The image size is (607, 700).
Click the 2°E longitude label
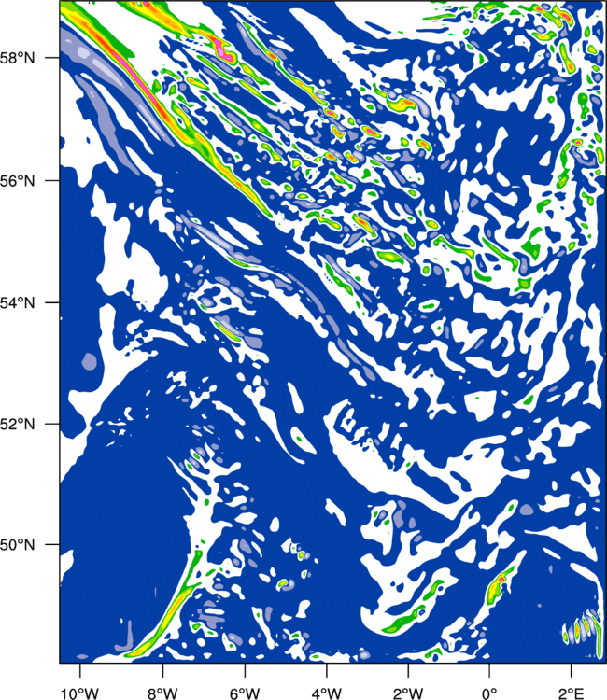572,693
